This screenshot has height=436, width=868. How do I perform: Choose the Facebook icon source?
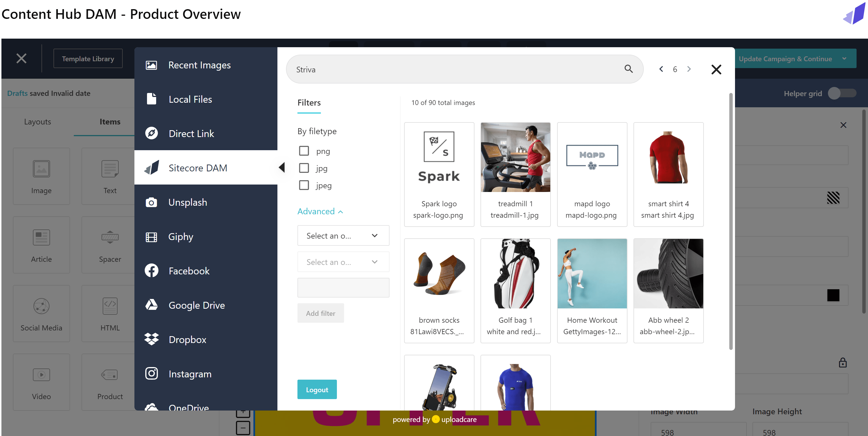tap(151, 271)
